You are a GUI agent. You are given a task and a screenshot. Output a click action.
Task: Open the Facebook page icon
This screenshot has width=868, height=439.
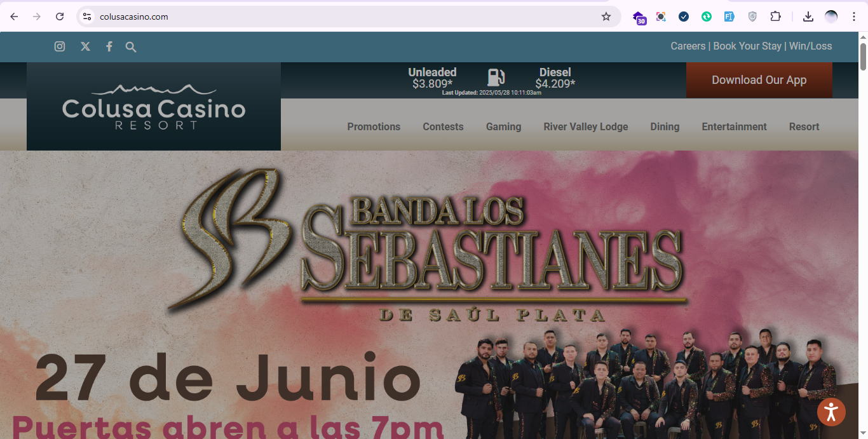coord(109,46)
